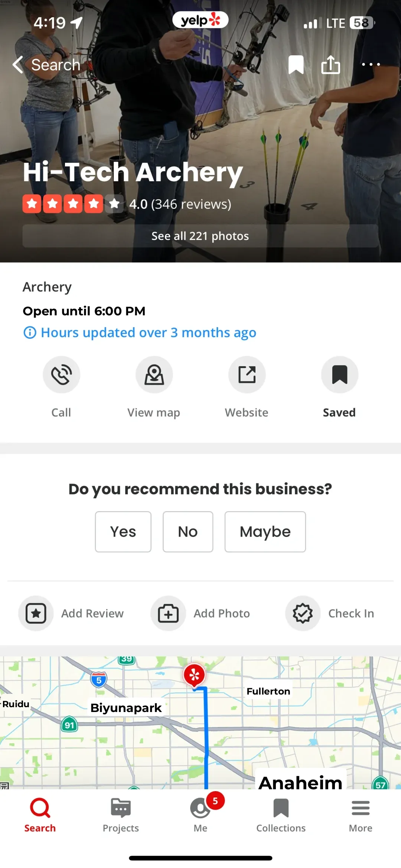Toggle the Saved bookmark button
The image size is (401, 868).
click(339, 374)
